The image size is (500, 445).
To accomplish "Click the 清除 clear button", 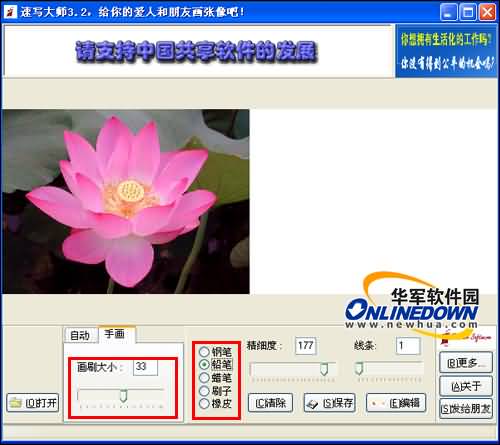I will click(x=271, y=403).
